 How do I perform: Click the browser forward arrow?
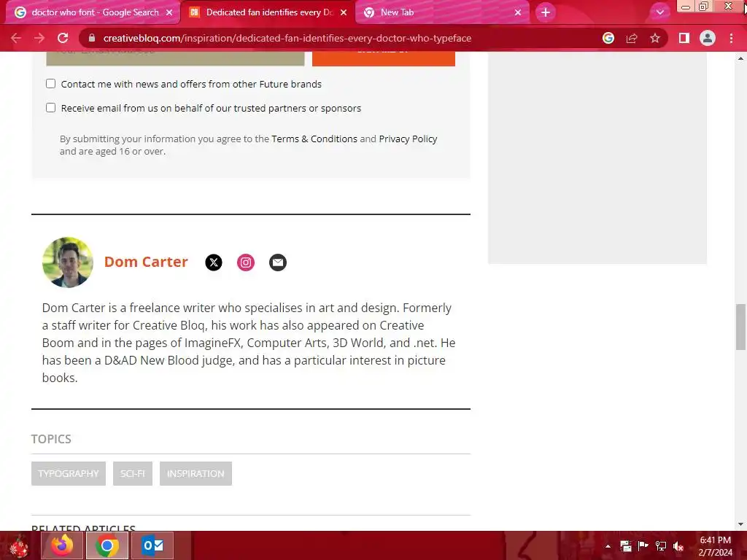[x=39, y=38]
